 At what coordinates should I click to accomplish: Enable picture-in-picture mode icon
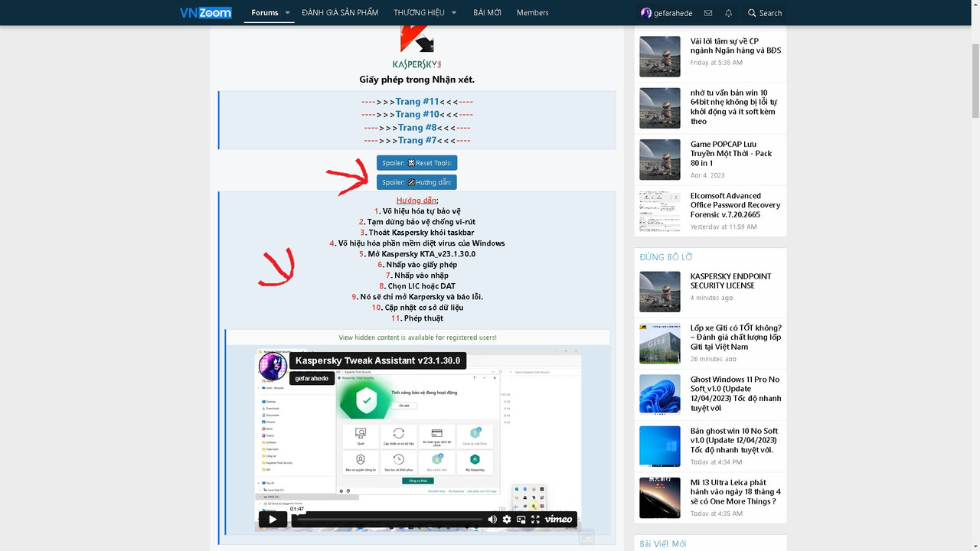pos(521,520)
